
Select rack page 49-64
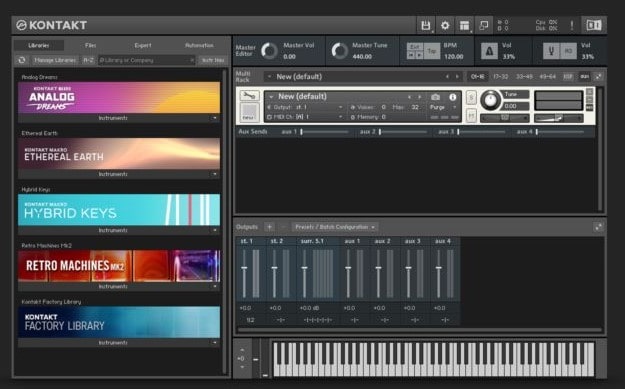(x=547, y=77)
